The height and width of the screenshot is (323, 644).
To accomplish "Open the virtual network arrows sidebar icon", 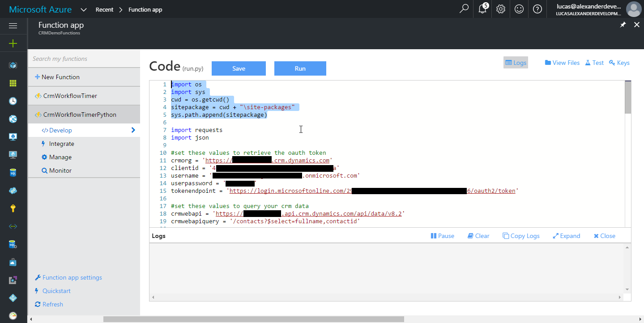I will click(13, 226).
